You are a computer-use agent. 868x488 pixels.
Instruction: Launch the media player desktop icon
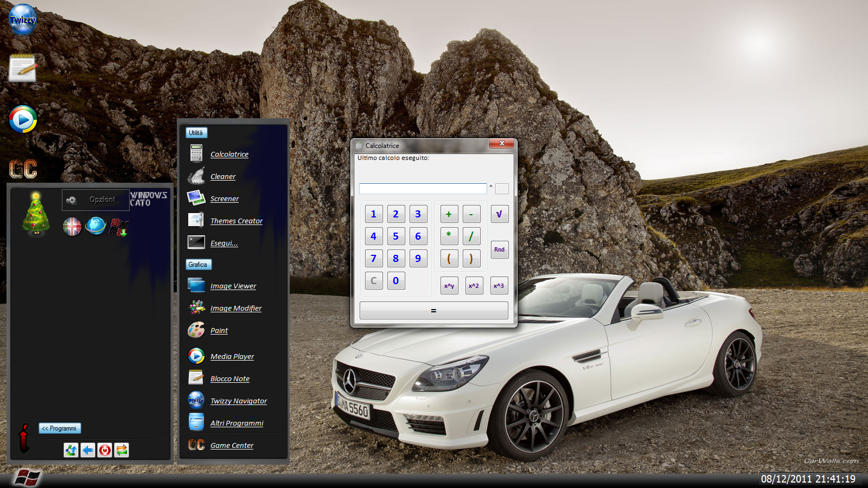pyautogui.click(x=23, y=119)
